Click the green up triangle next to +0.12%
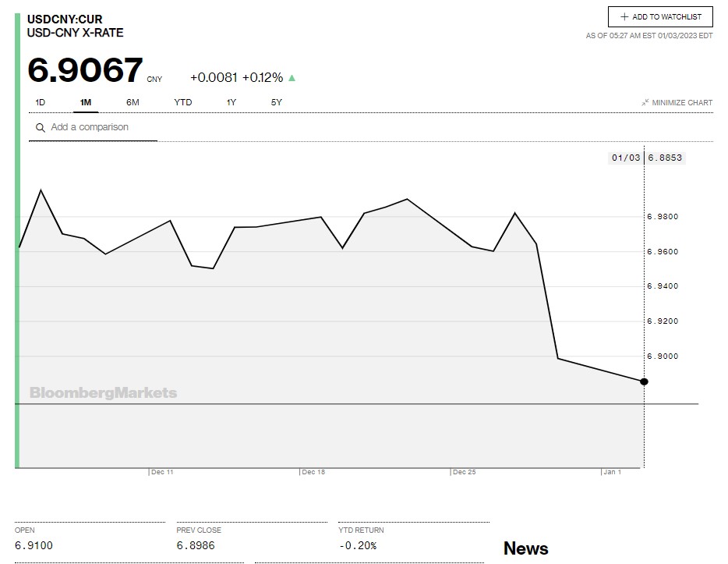This screenshot has width=728, height=564. 292,78
